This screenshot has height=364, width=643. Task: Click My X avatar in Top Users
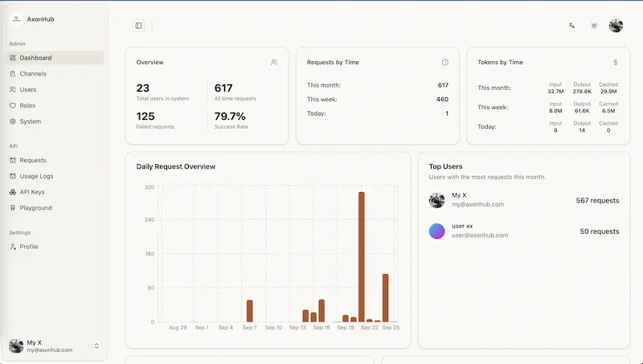(436, 200)
